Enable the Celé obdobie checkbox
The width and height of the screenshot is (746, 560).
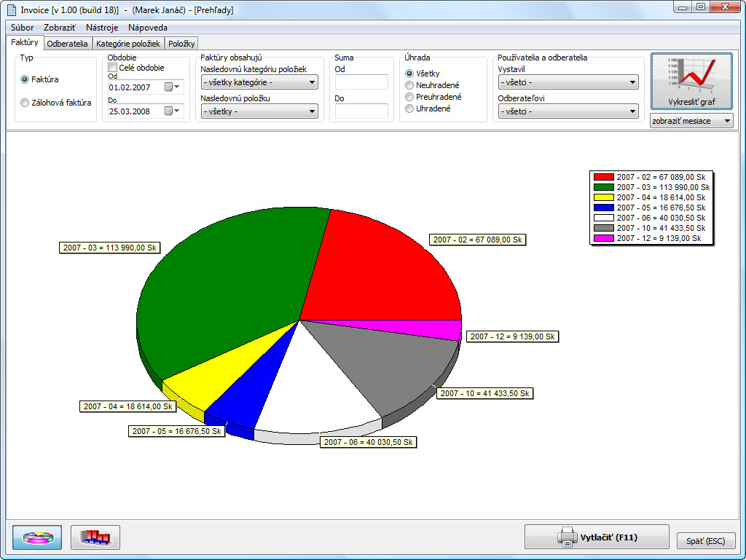click(x=112, y=68)
